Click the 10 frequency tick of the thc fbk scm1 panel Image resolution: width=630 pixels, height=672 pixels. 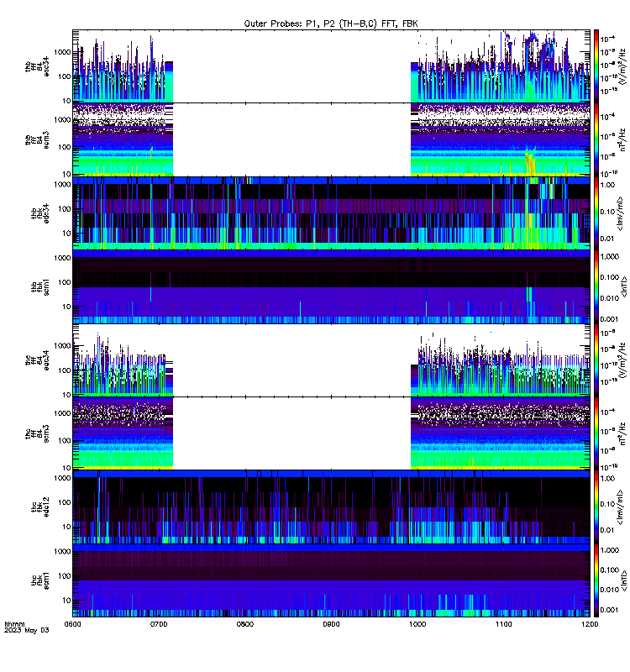pos(67,601)
